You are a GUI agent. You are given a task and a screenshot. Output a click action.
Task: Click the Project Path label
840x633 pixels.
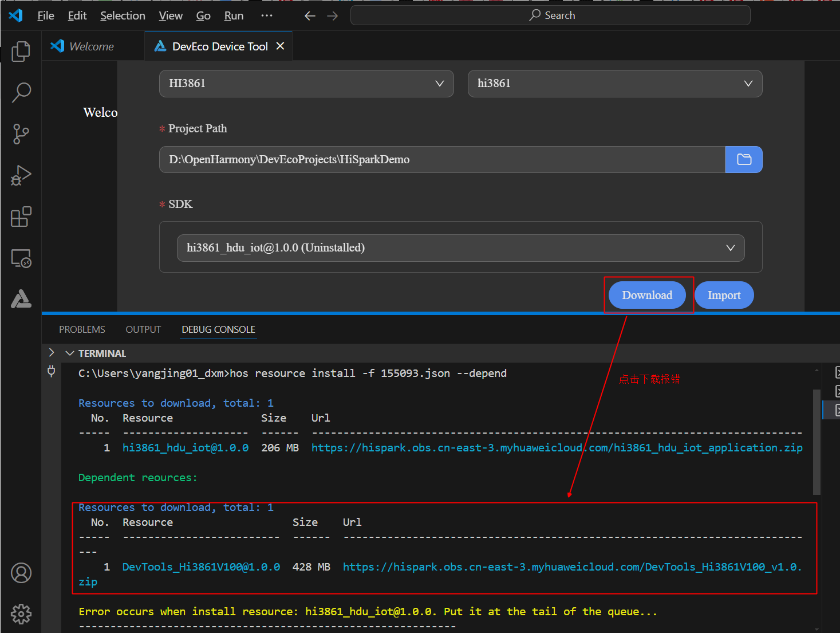198,129
